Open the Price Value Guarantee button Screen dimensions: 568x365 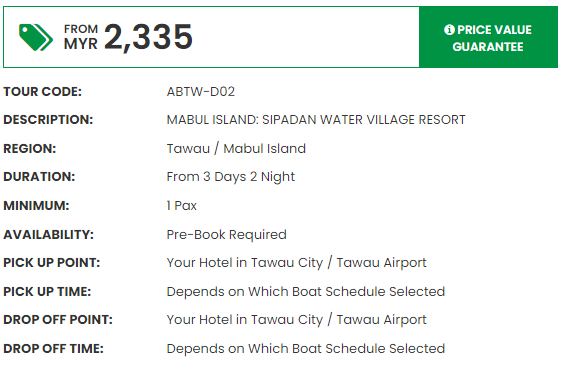[488, 37]
